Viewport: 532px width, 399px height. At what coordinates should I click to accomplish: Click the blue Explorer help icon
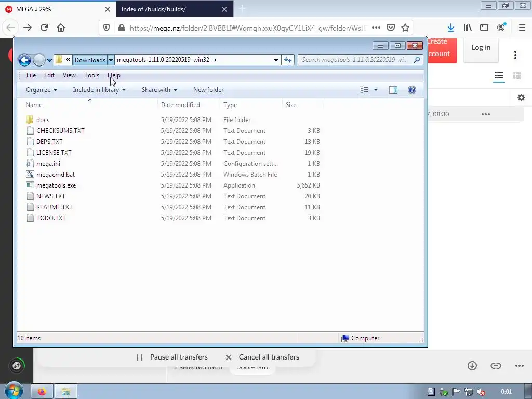click(x=411, y=90)
